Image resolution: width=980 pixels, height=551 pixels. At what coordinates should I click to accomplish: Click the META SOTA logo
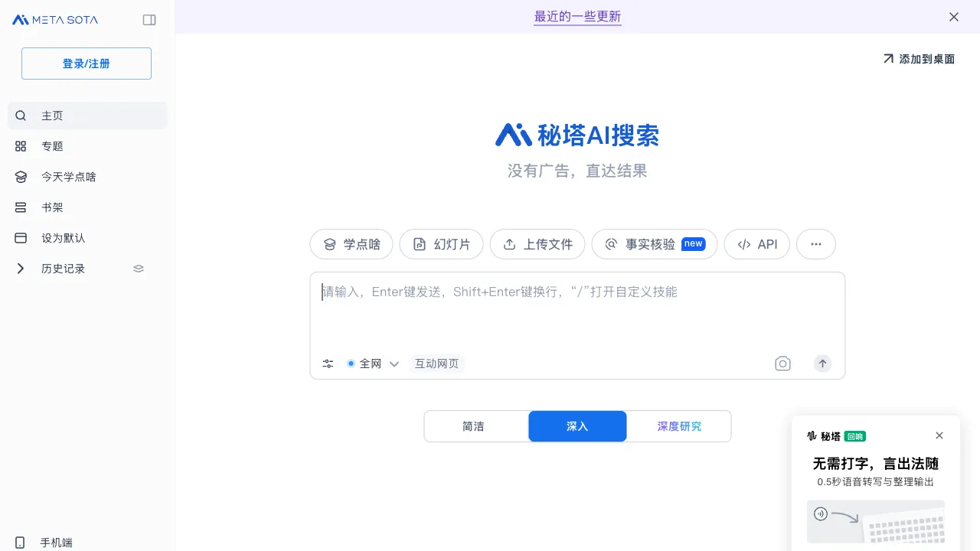(55, 20)
